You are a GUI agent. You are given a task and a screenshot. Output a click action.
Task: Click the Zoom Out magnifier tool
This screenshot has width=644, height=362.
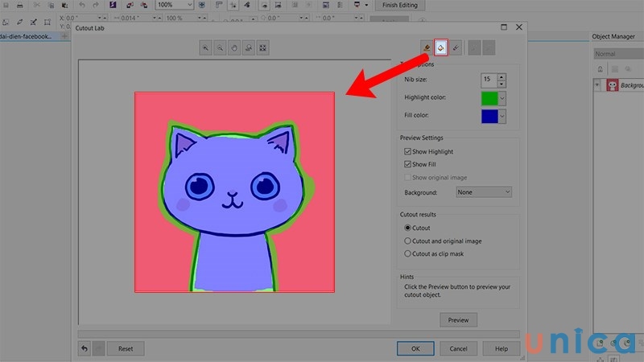[220, 48]
